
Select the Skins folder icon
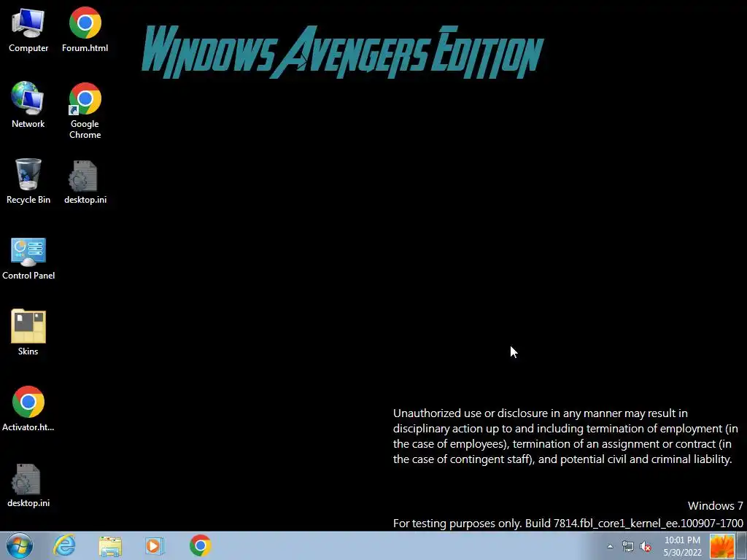coord(28,332)
